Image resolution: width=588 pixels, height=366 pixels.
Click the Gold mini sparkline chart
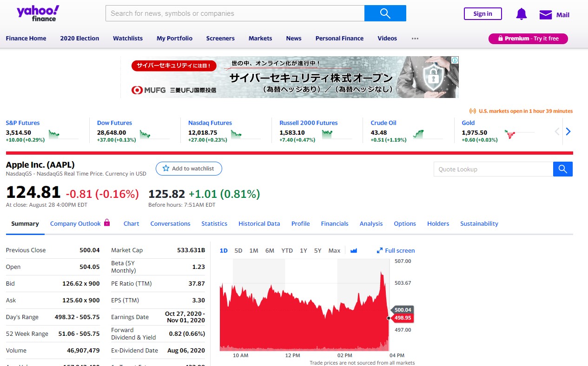[x=519, y=134]
